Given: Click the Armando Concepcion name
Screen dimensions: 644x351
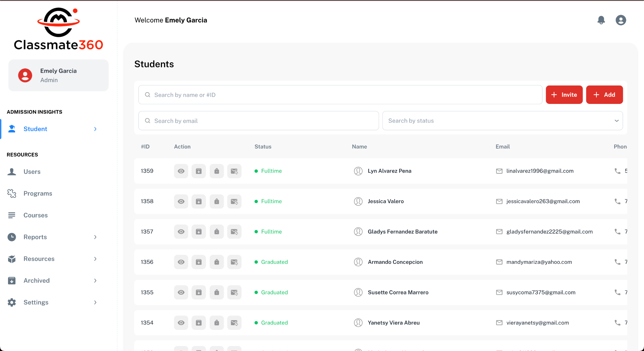Looking at the screenshot, I should (395, 262).
